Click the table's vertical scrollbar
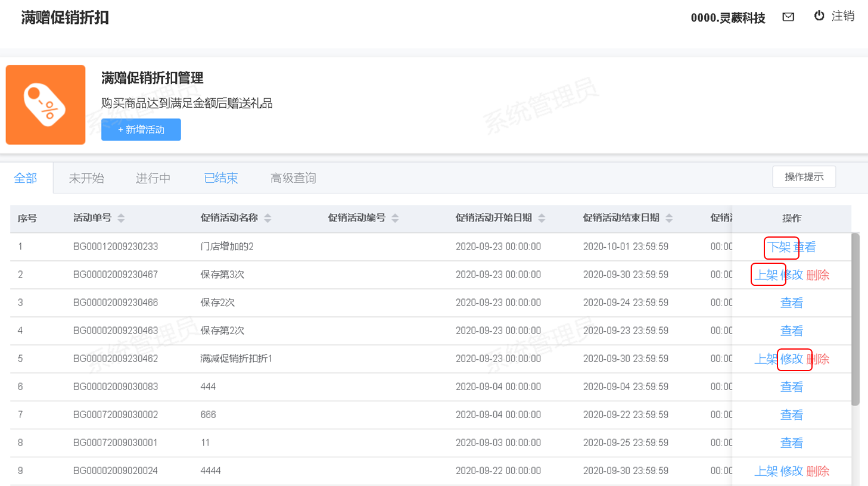This screenshot has width=868, height=486. click(855, 319)
